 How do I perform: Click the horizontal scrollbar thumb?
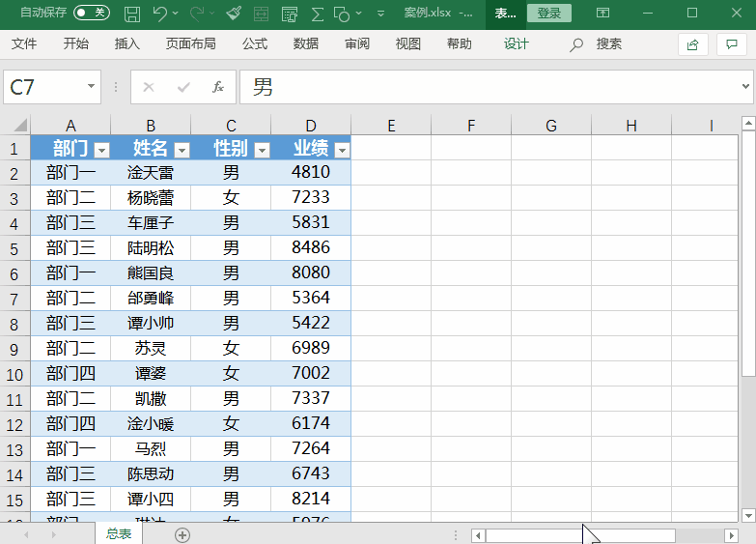coord(580,535)
